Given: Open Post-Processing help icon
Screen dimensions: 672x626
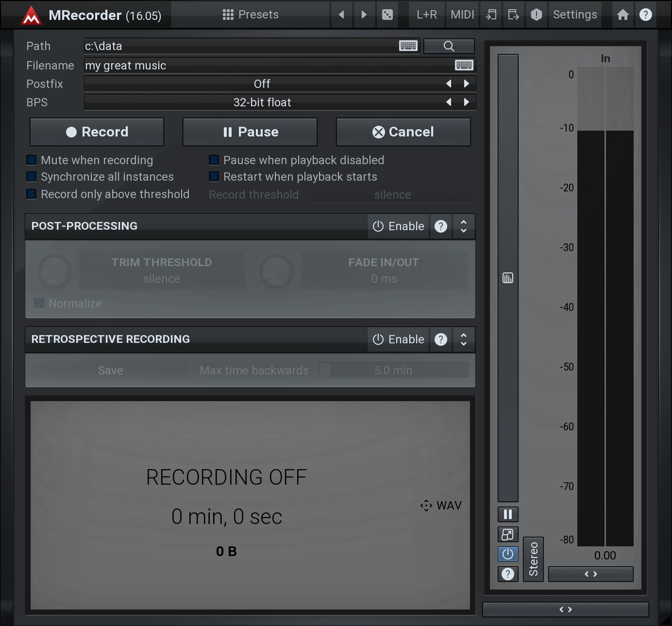Looking at the screenshot, I should [x=441, y=226].
